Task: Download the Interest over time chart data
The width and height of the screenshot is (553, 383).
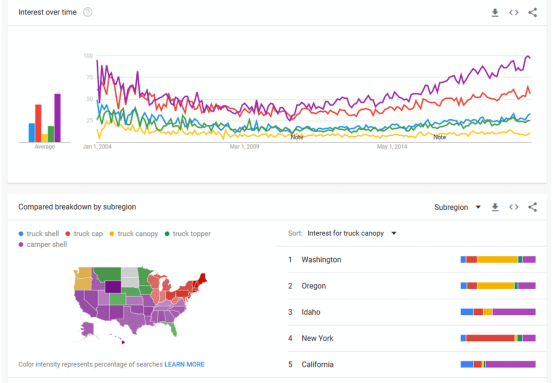Action: coord(495,13)
